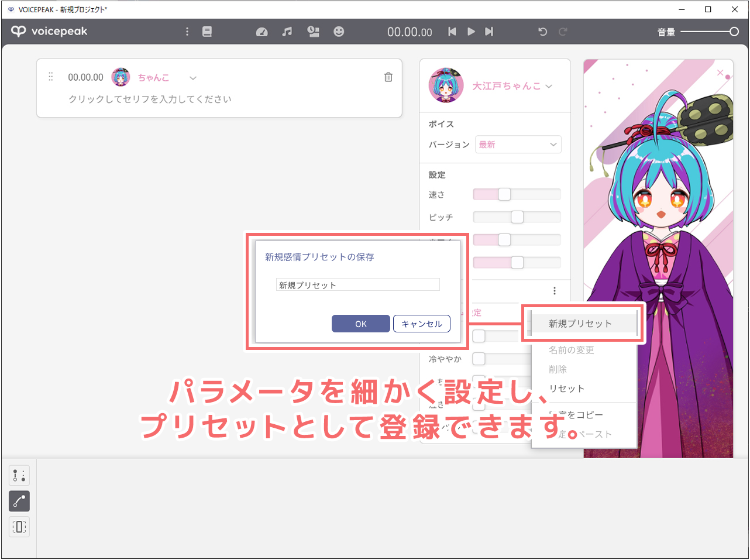Click the volume 音量 slider knob
Screen dimensions: 750x560
click(734, 32)
